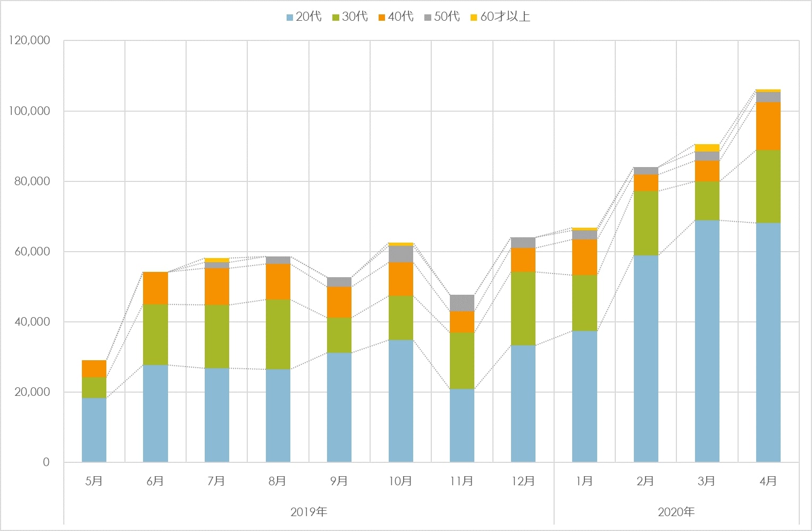This screenshot has width=812, height=531.
Task: Select the gray 50代 segment for 11月
Action: click(x=462, y=303)
